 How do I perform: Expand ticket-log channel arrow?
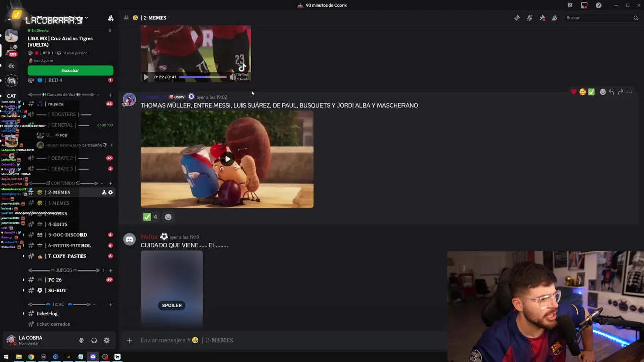(23, 314)
